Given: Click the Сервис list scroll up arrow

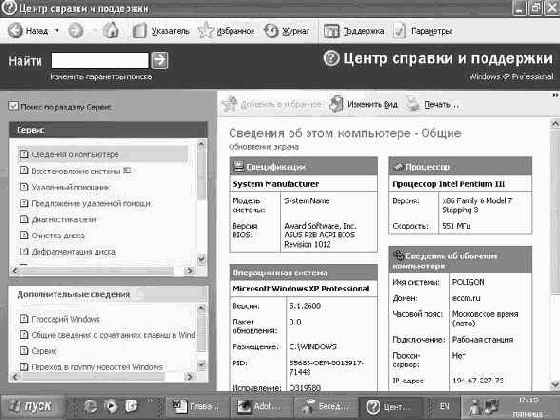Looking at the screenshot, I should (201, 144).
